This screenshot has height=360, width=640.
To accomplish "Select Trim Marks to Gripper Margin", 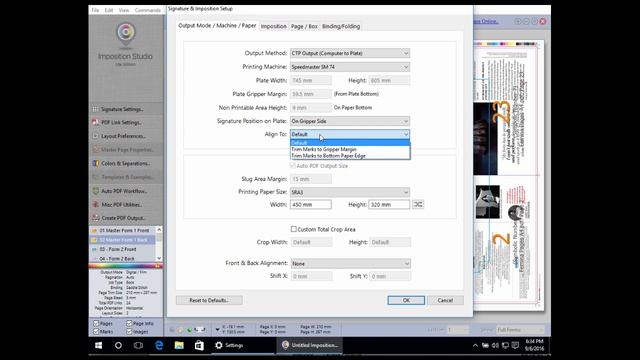I will pos(350,149).
